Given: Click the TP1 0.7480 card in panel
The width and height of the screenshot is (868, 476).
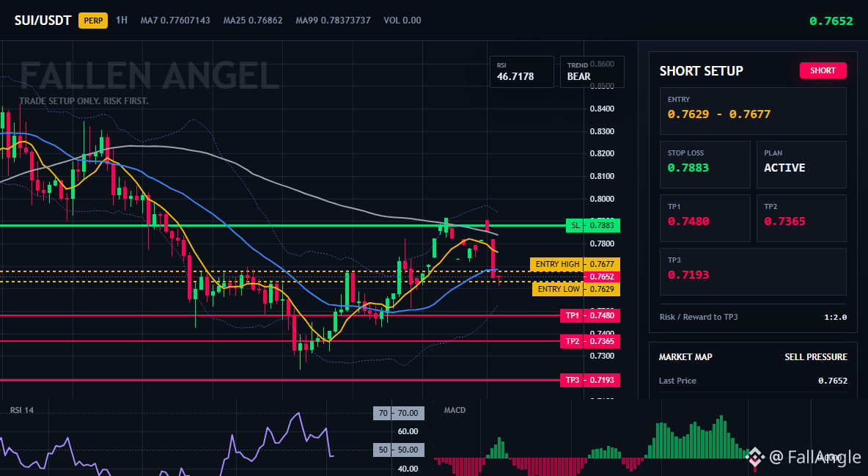Looking at the screenshot, I should [705, 218].
